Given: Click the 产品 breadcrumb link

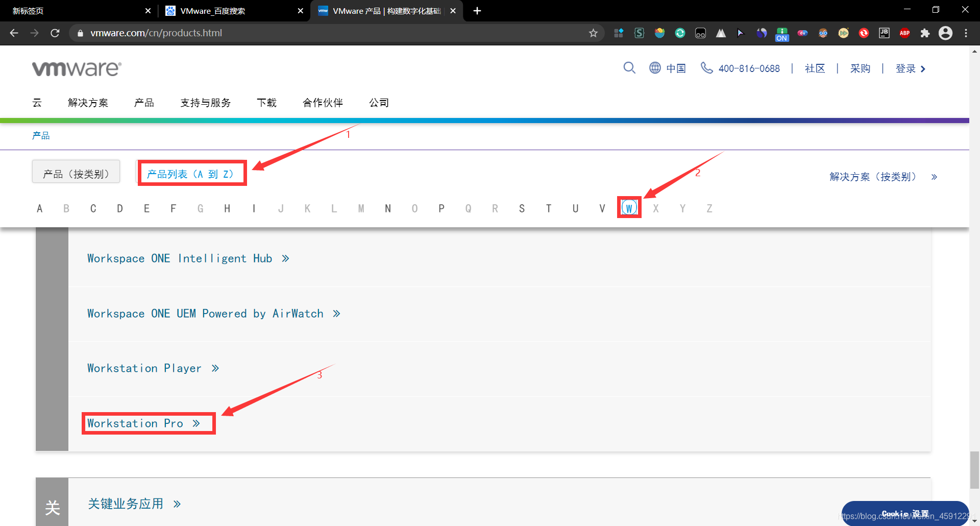Looking at the screenshot, I should 41,135.
